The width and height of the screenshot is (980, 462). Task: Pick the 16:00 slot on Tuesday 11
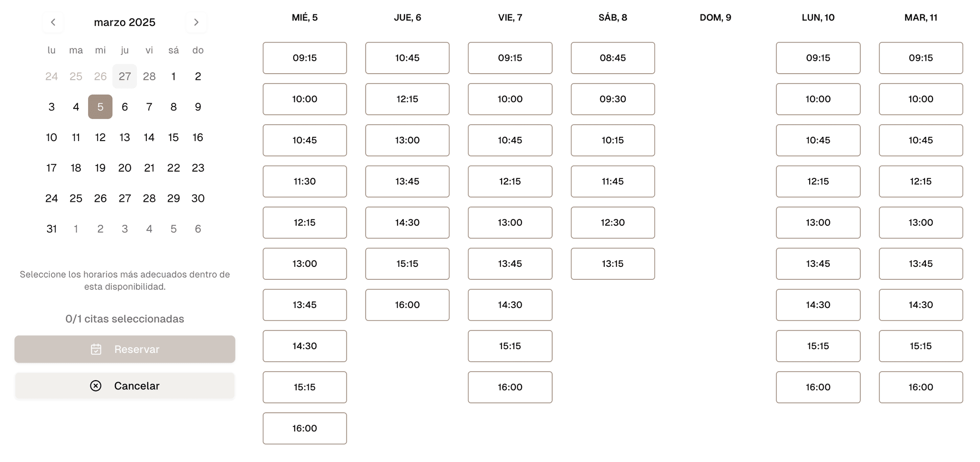point(921,387)
